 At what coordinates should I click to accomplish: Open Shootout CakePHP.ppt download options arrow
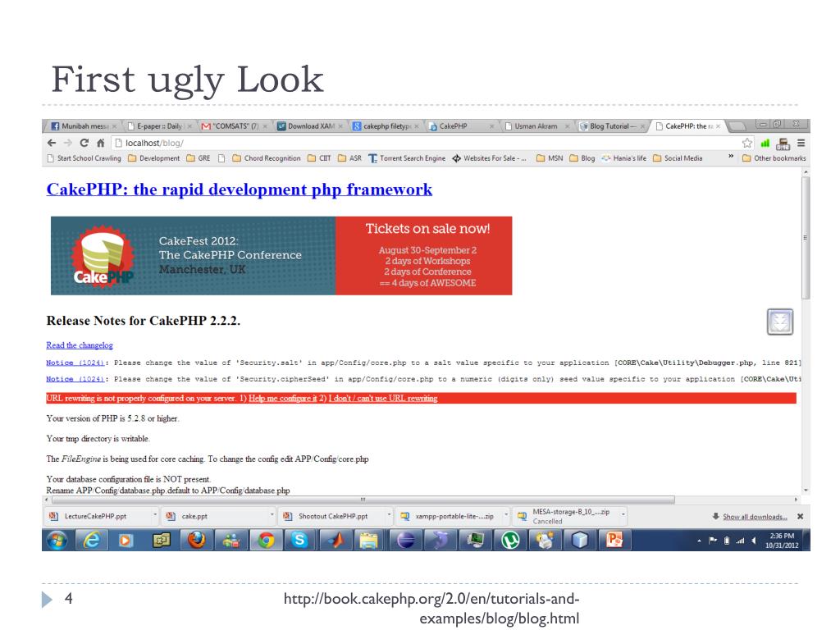coord(390,515)
